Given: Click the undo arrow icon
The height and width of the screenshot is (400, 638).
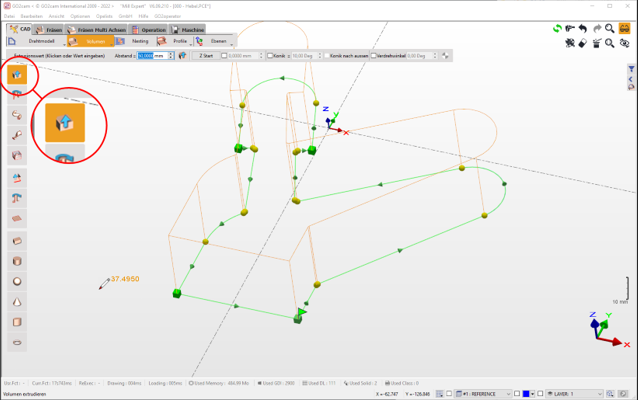Looking at the screenshot, I should (x=583, y=29).
